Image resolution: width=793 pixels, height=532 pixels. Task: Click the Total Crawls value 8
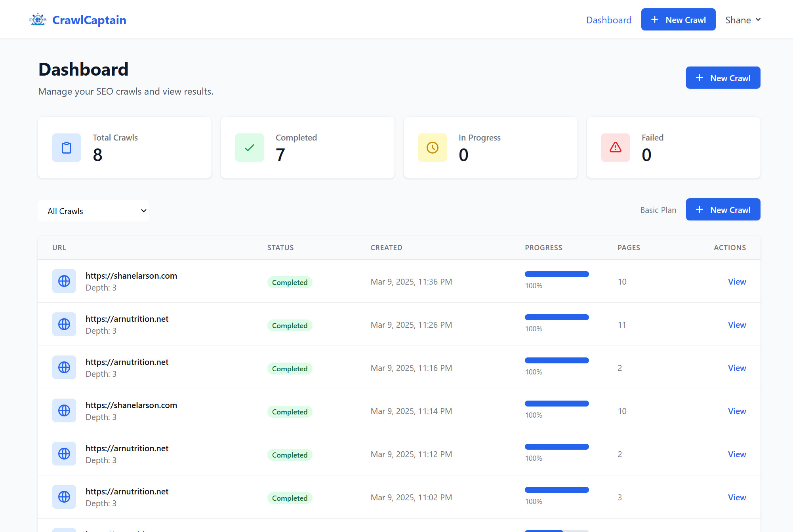(x=97, y=155)
